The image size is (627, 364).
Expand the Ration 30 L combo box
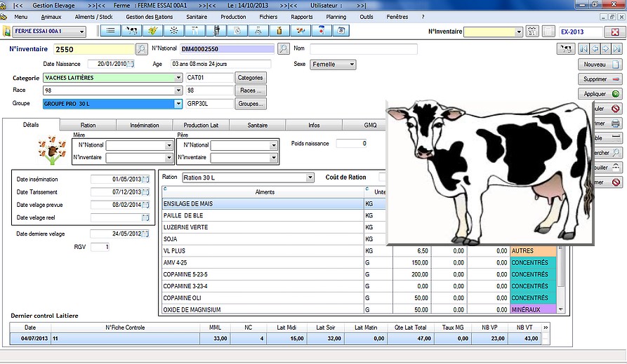[310, 177]
